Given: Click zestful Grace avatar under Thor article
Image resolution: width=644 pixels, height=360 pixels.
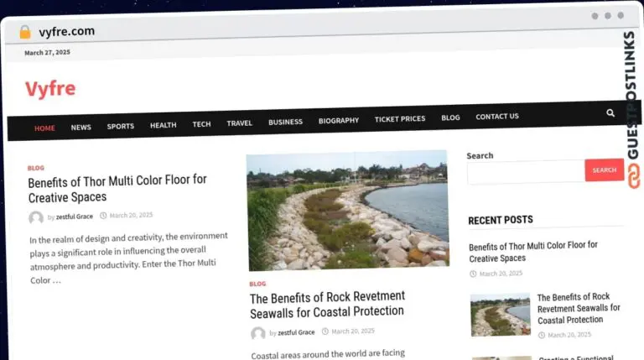Looking at the screenshot, I should click(x=36, y=217).
